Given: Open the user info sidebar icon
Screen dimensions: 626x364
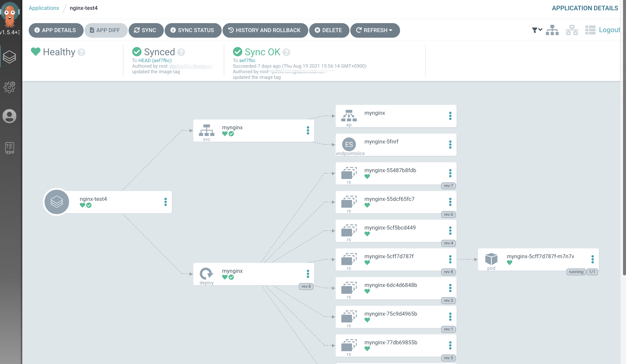Looking at the screenshot, I should click(x=10, y=116).
